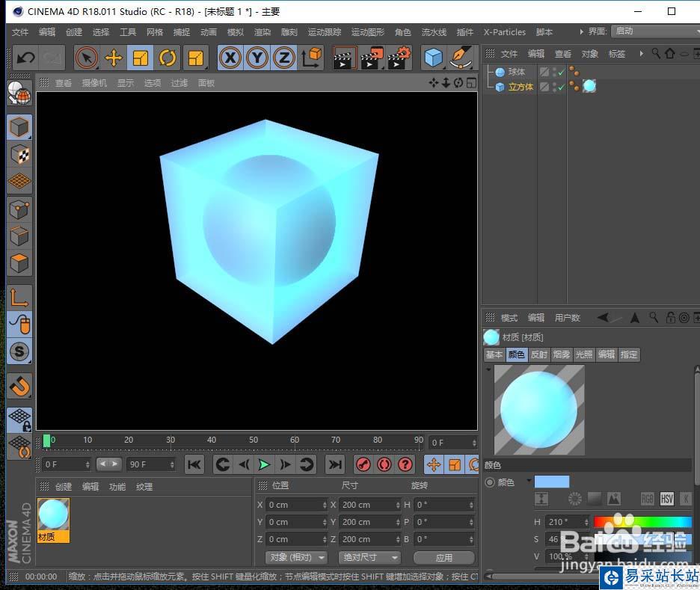This screenshot has height=590, width=700.
Task: Select the Move tool in the toolbar
Action: (x=114, y=58)
